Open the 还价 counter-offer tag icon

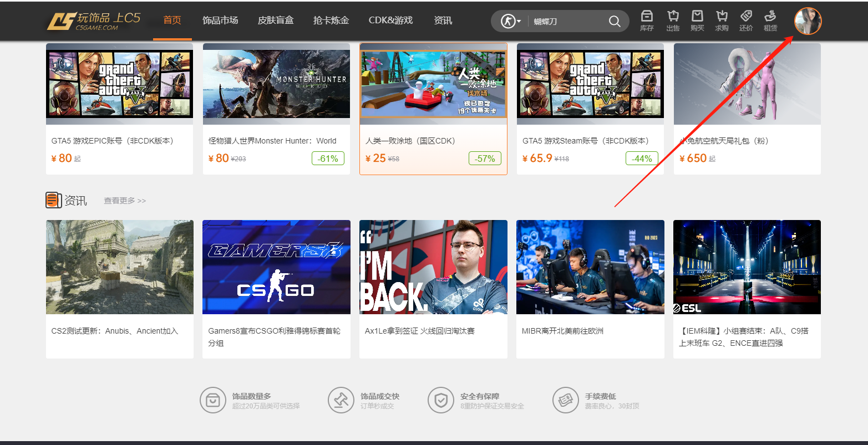(x=746, y=21)
